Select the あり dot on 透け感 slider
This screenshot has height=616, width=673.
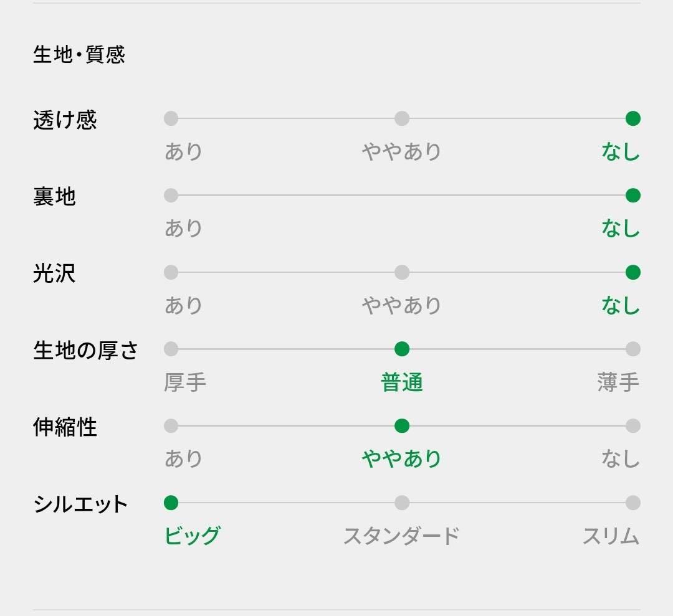(171, 118)
